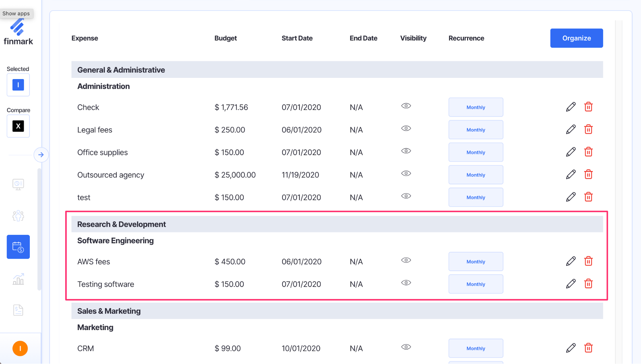Edit the Outsourced agency expense

pos(571,174)
